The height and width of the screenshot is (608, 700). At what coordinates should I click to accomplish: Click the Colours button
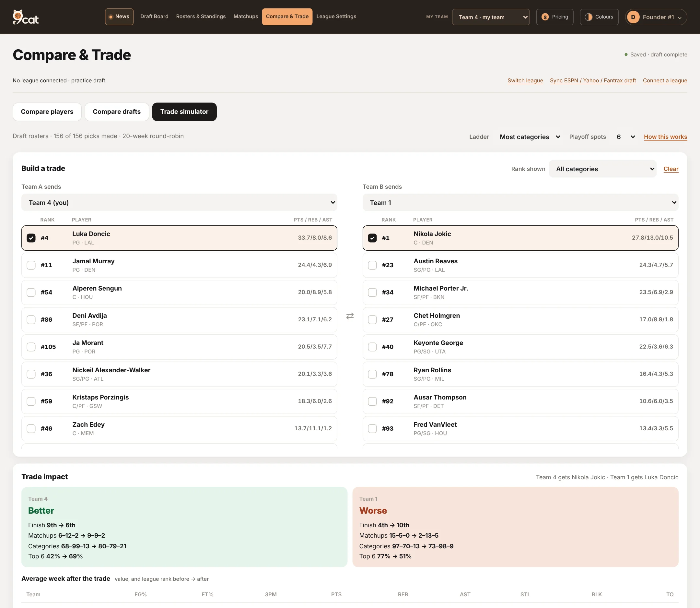pos(599,17)
